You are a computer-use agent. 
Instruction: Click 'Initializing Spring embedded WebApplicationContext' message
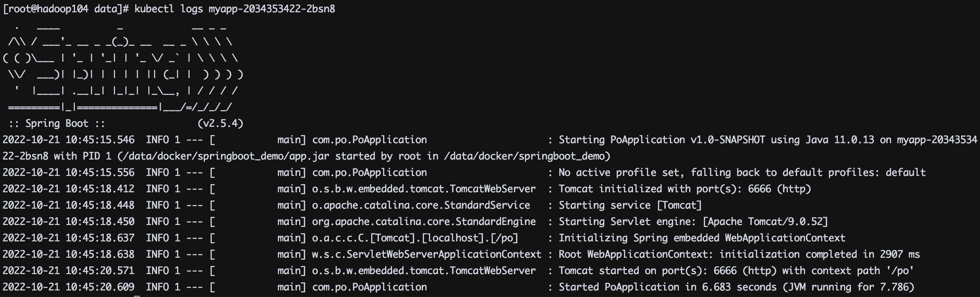point(702,238)
